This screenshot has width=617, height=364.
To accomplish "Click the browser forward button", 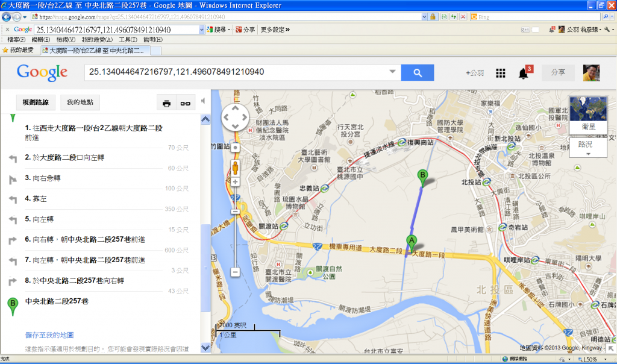I will [16, 17].
